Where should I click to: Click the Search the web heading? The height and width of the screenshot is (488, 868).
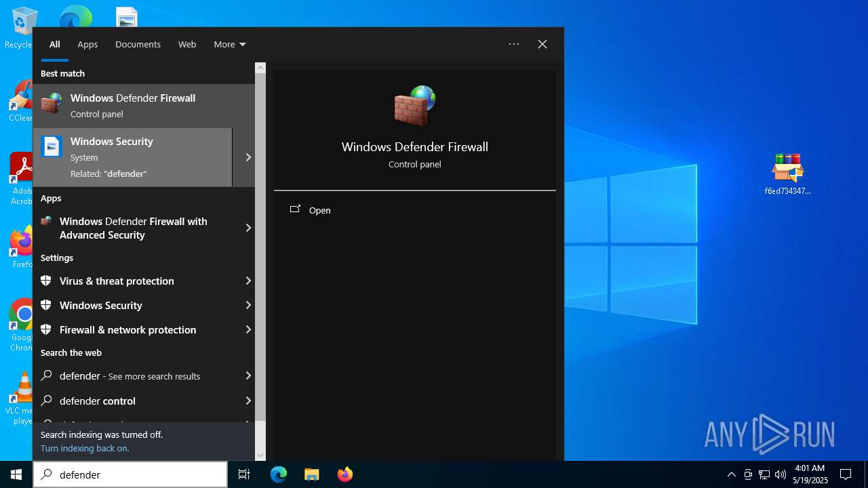pos(71,352)
